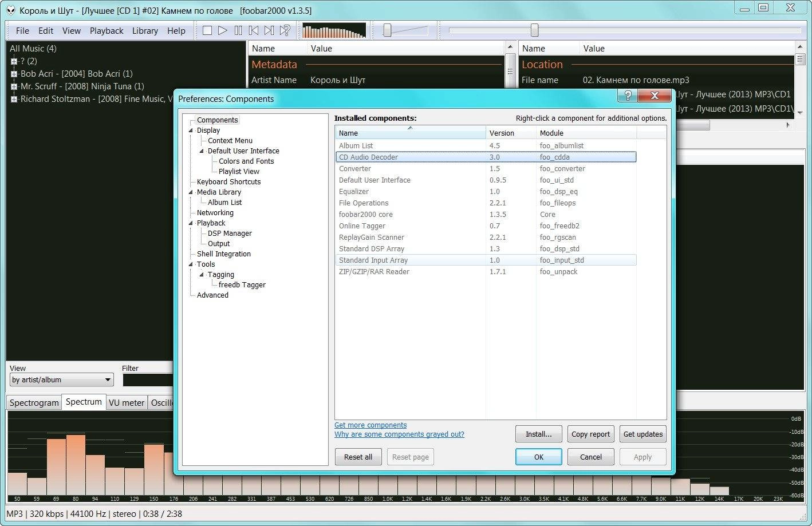Click the Get updates button
812x526 pixels.
pos(643,434)
